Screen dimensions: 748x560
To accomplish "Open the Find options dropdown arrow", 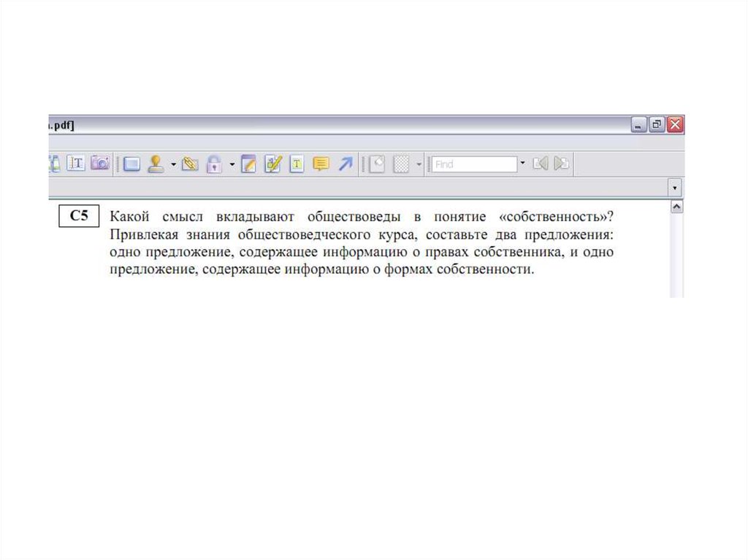I will (x=523, y=164).
